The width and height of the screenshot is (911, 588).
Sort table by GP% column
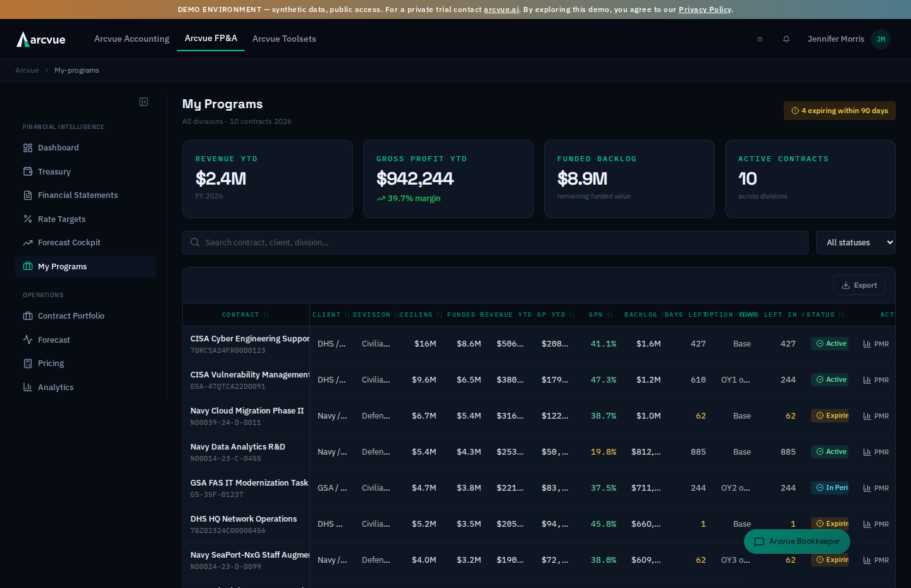click(x=600, y=315)
